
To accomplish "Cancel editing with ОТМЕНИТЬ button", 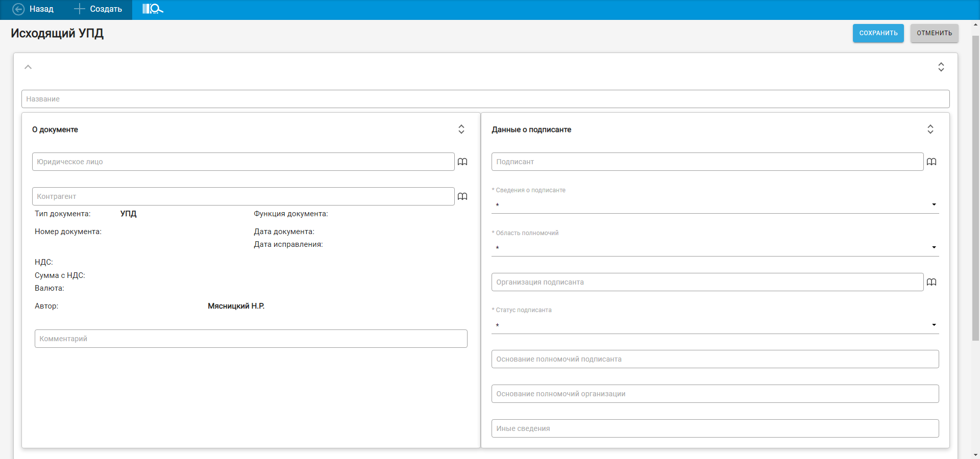I will pyautogui.click(x=934, y=33).
